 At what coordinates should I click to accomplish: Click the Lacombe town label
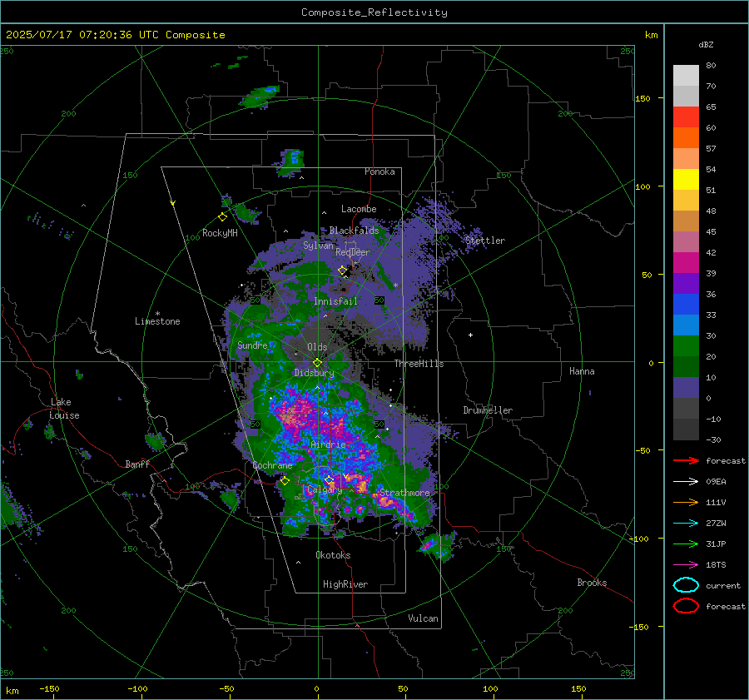359,209
